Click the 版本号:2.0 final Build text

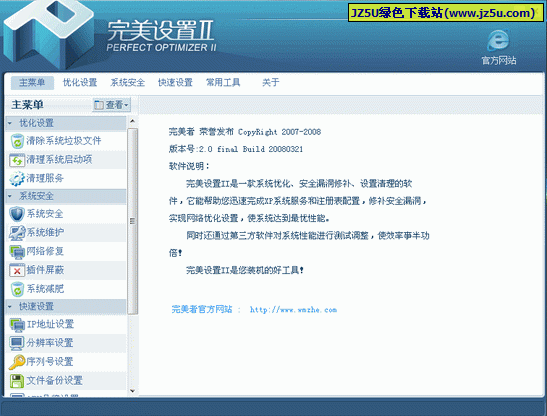(236, 149)
